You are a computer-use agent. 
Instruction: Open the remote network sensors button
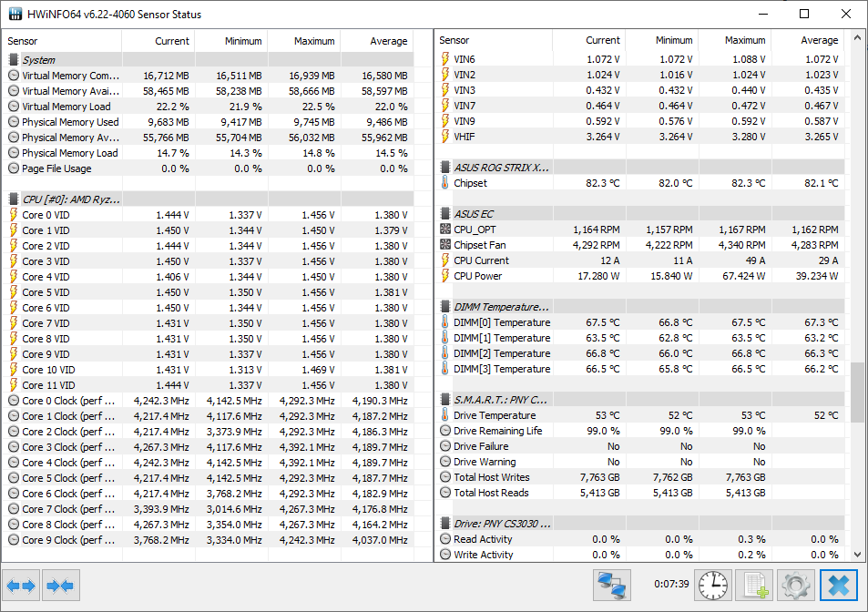(x=612, y=586)
